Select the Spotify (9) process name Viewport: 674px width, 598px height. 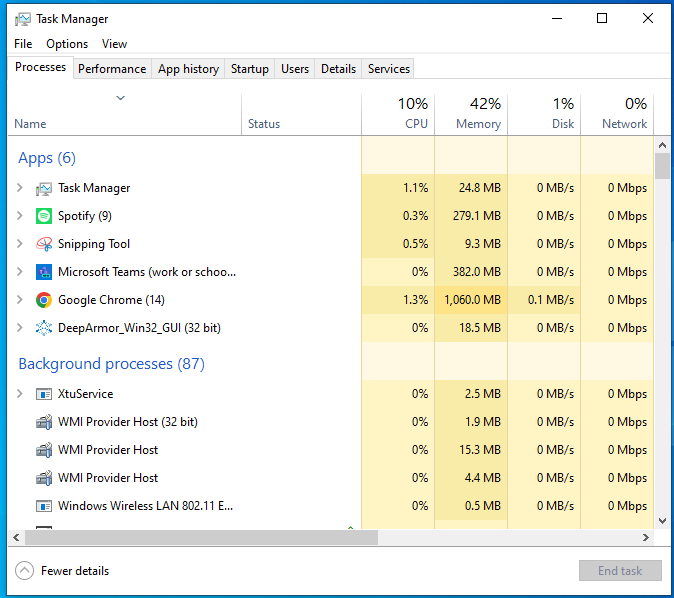click(85, 216)
